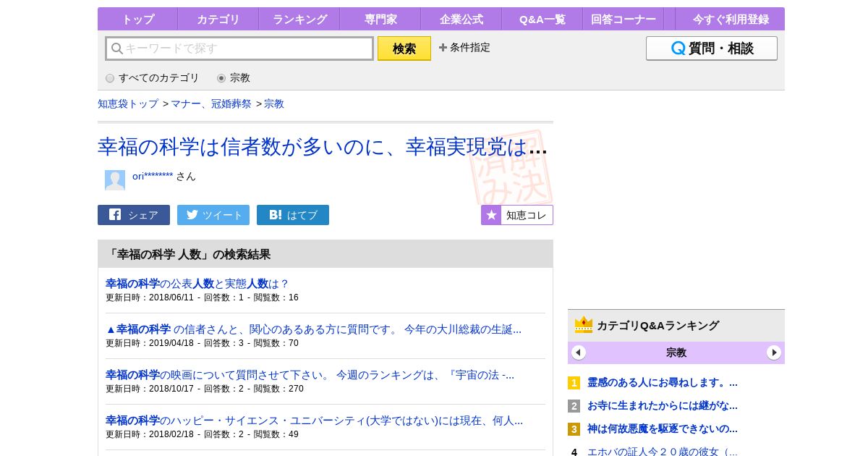This screenshot has height=456, width=868.
Task: Open the ランキング tab
Action: click(x=299, y=19)
